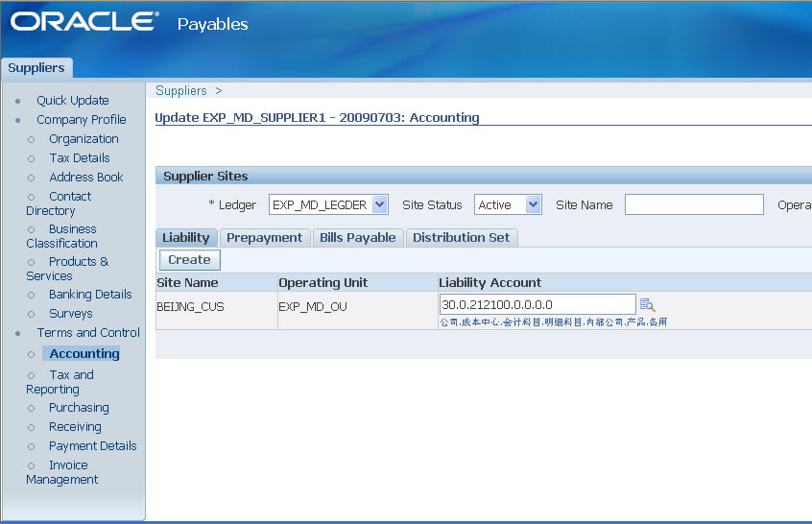Click the Oracle logo
Viewport: 812px width, 524px height.
click(84, 22)
